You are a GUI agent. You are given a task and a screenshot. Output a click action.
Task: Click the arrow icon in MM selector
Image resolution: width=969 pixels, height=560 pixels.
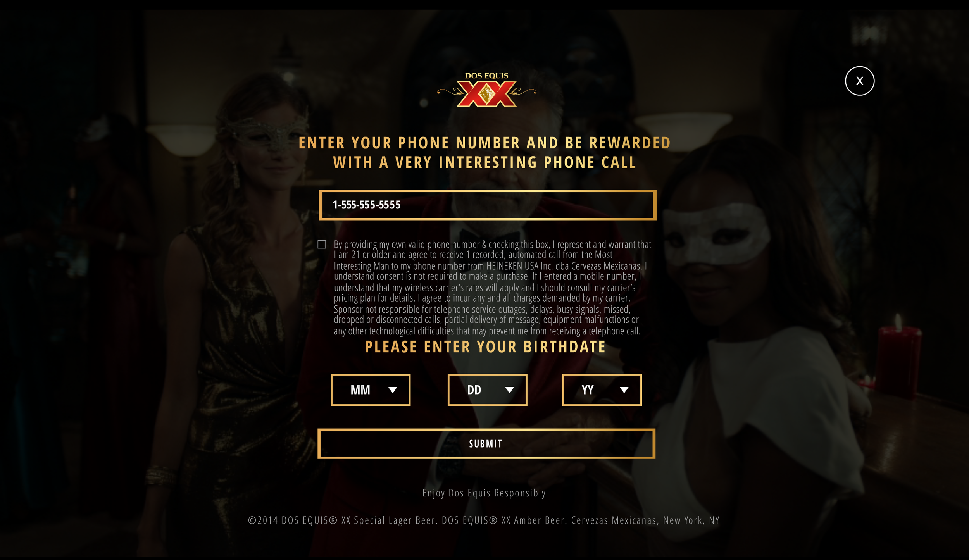tap(393, 390)
